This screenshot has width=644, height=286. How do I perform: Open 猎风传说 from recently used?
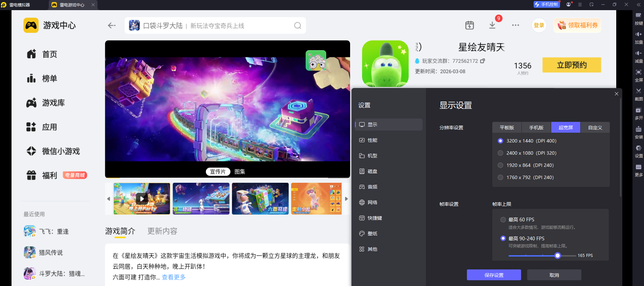coord(43,252)
